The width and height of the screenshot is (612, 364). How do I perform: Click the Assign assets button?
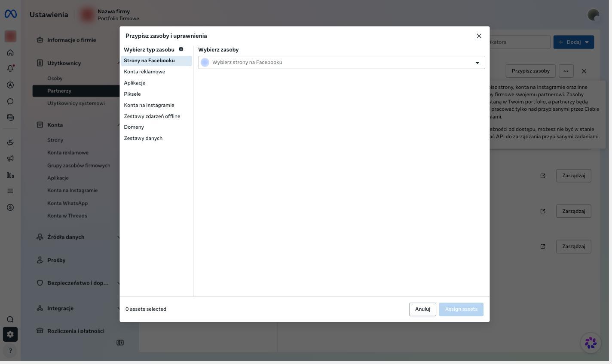coord(461,309)
